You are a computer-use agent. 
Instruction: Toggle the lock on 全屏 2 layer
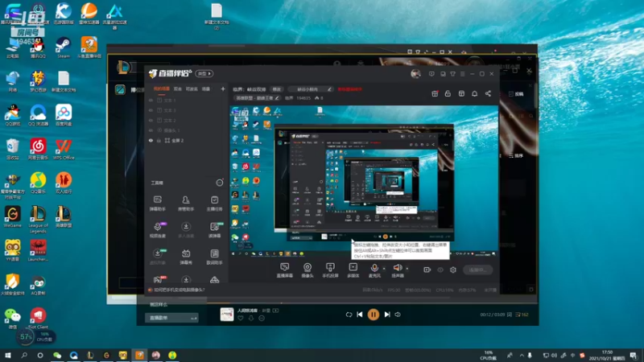(x=159, y=140)
